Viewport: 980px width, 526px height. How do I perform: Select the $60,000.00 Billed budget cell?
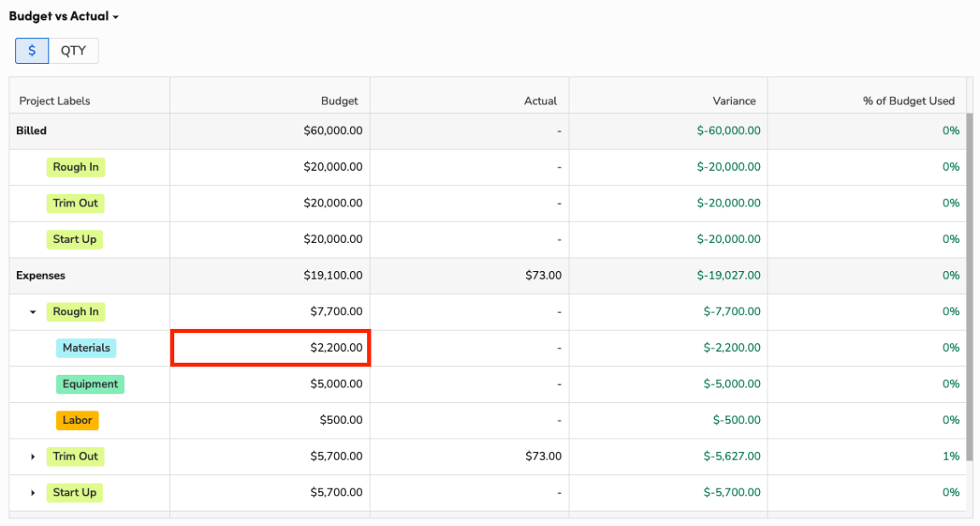coord(270,131)
